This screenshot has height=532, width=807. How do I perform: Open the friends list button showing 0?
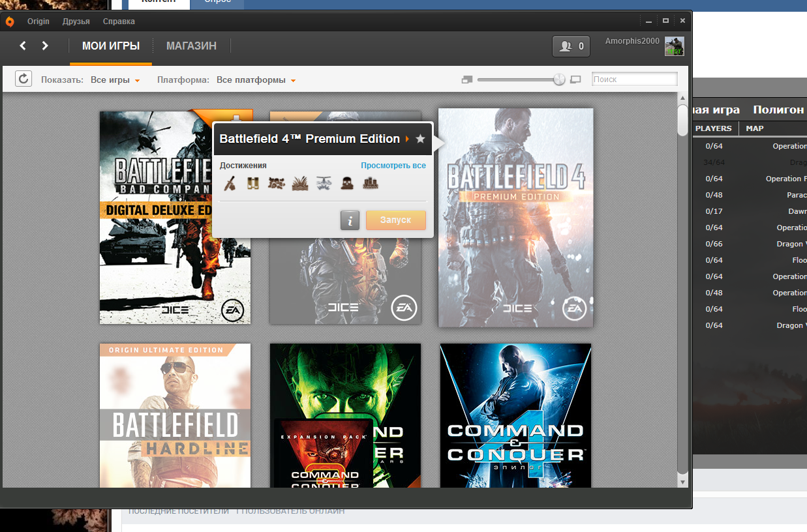pyautogui.click(x=571, y=46)
